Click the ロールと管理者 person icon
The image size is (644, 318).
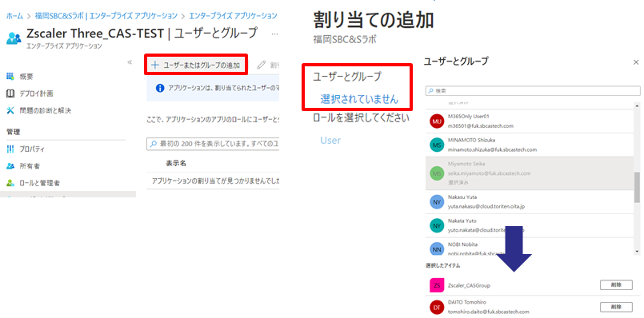[10, 183]
